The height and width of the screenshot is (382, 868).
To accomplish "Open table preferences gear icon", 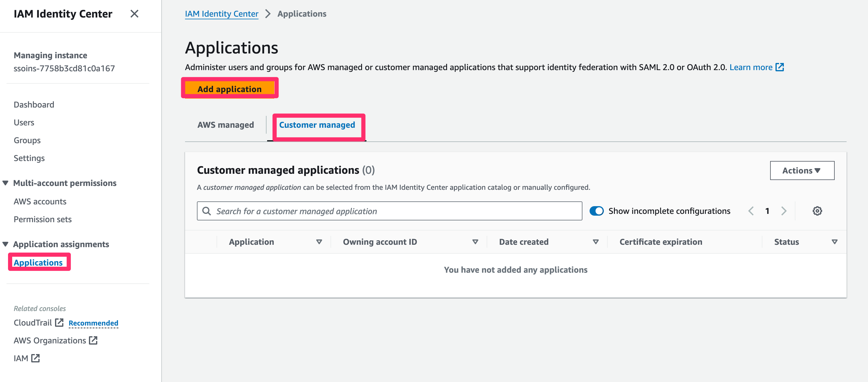I will (x=817, y=211).
